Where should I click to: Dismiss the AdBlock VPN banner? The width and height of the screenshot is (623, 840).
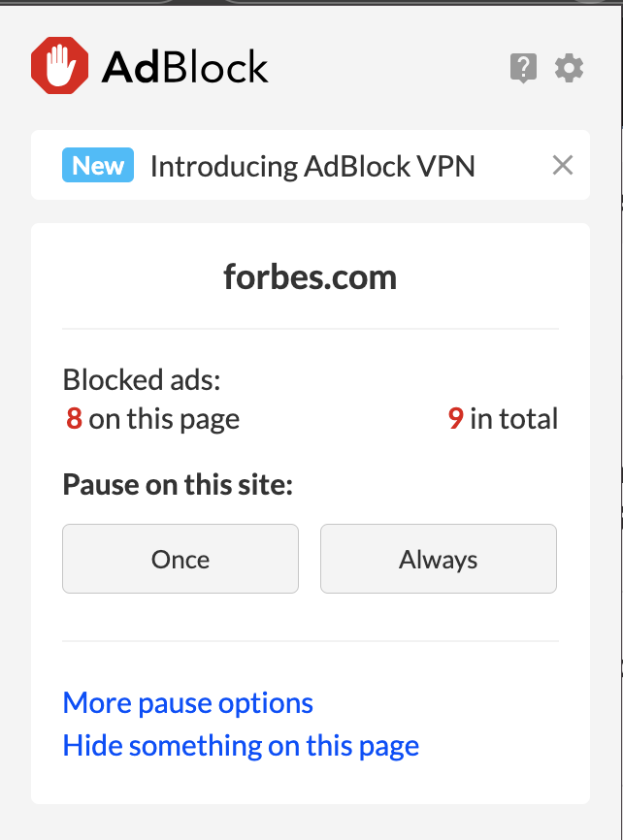click(563, 165)
